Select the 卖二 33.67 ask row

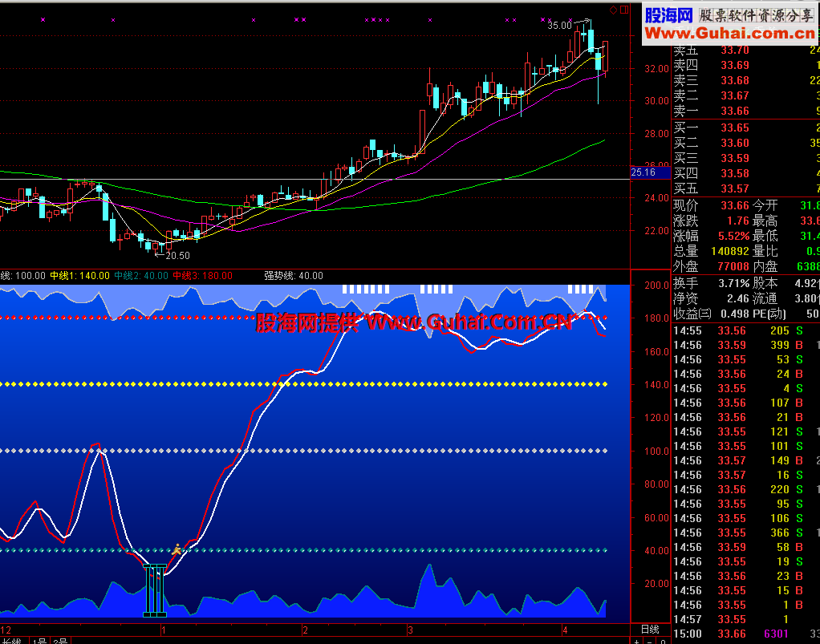click(x=745, y=95)
